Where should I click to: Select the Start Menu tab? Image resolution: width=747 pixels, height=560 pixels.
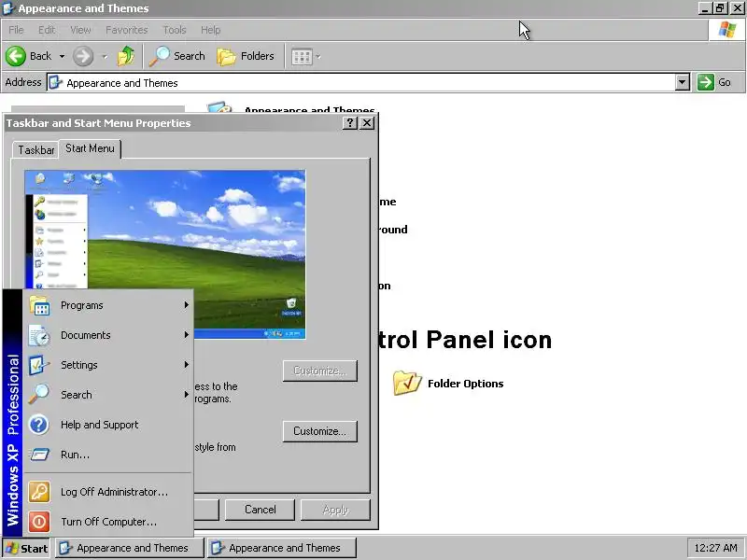[x=90, y=148]
